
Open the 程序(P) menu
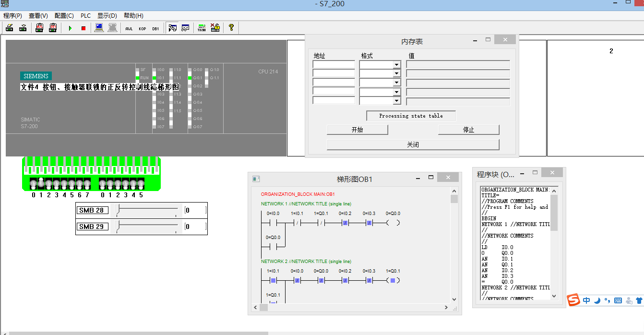[x=12, y=16]
